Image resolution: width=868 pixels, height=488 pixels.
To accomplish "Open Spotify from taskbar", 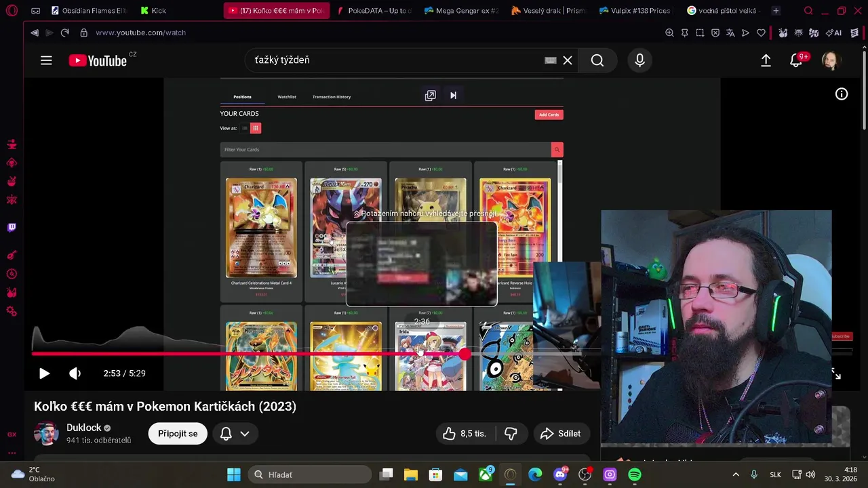I will tap(635, 474).
